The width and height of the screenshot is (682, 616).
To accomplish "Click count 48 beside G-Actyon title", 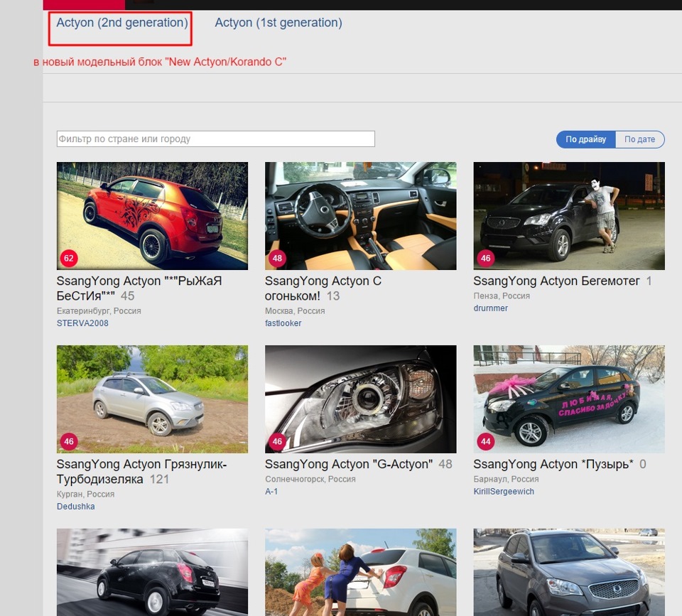I will (x=445, y=464).
